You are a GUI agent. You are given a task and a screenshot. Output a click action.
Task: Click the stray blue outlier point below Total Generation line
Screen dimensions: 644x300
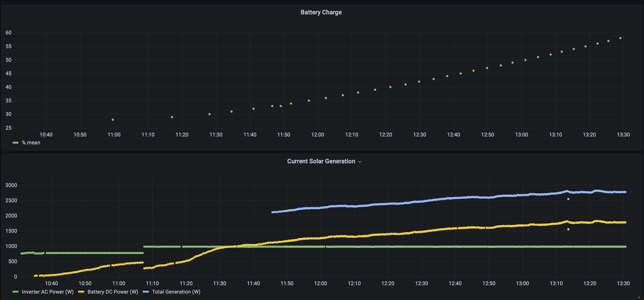568,199
